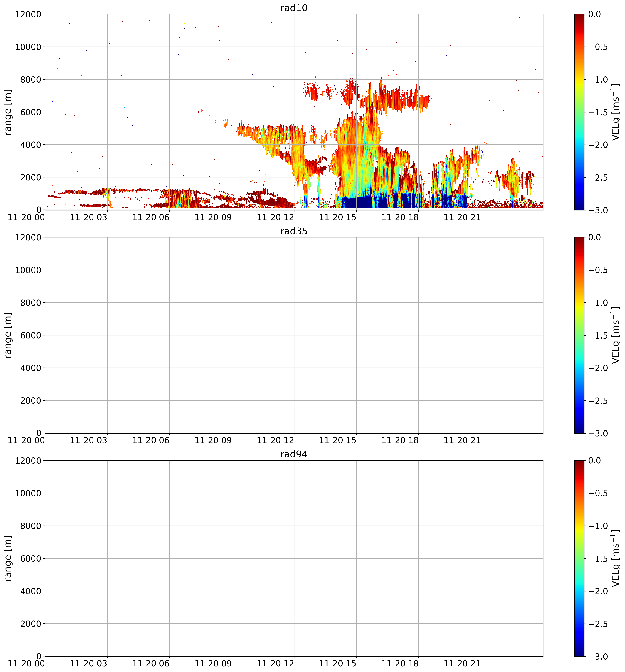
Task: Click the rad10 panel title
Action: [294, 8]
